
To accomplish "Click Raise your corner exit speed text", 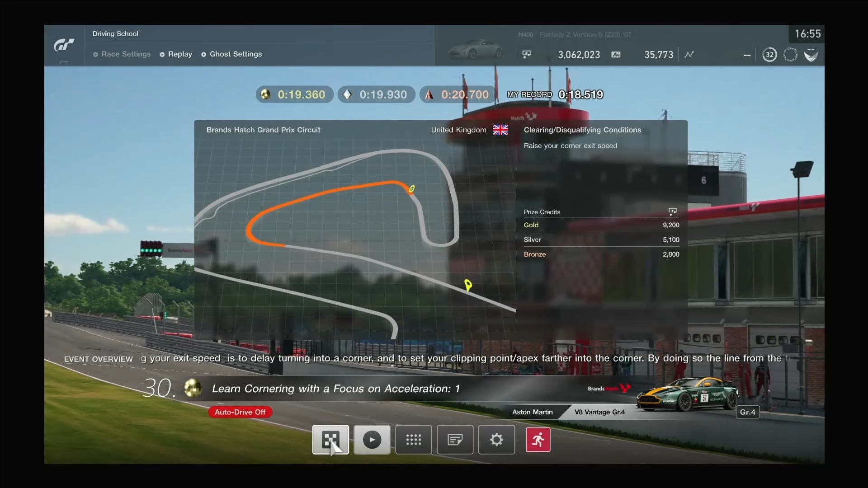I will 570,145.
